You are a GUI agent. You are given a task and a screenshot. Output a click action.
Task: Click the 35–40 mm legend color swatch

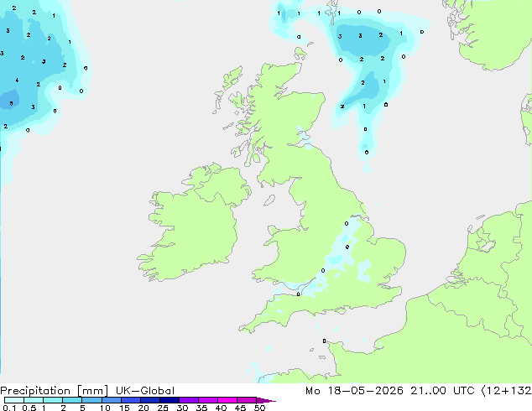(x=207, y=400)
